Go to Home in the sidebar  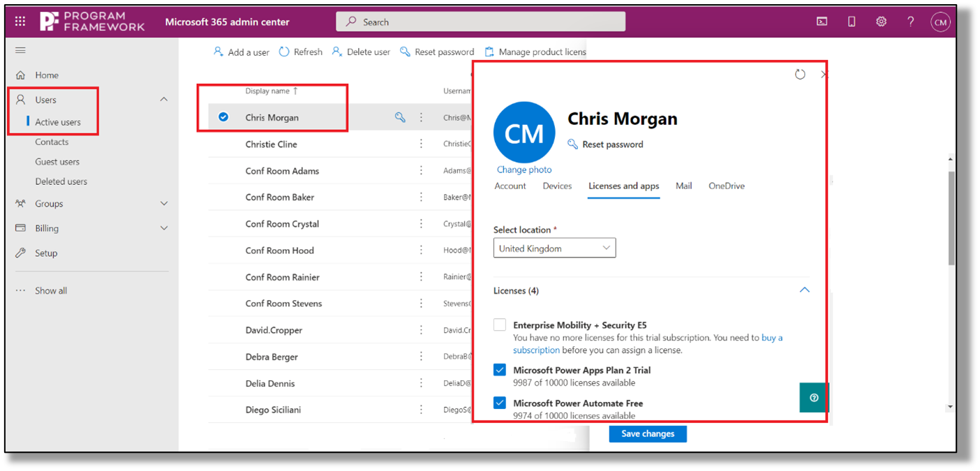point(47,75)
